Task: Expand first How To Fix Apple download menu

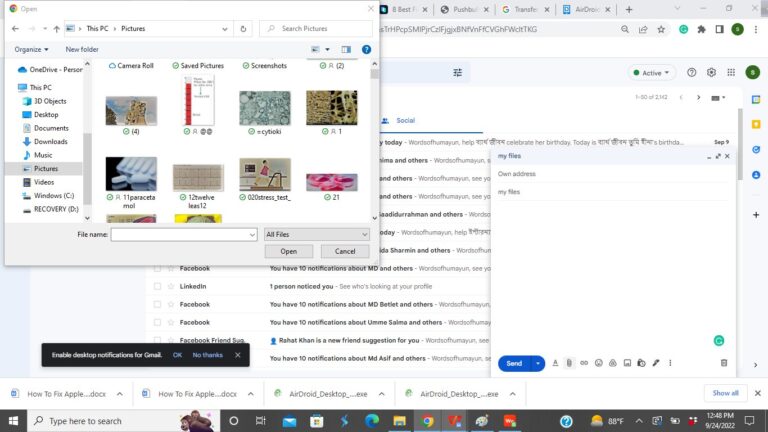Action: pyautogui.click(x=120, y=394)
